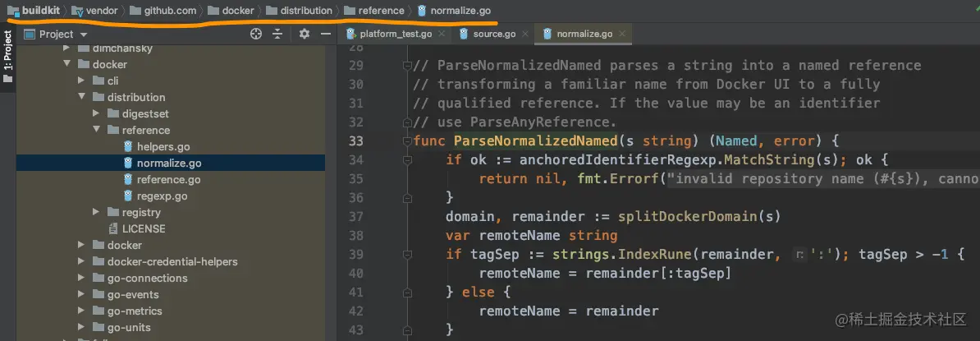980x341 pixels.
Task: Select regexp.go in the project tree
Action: coord(162,196)
